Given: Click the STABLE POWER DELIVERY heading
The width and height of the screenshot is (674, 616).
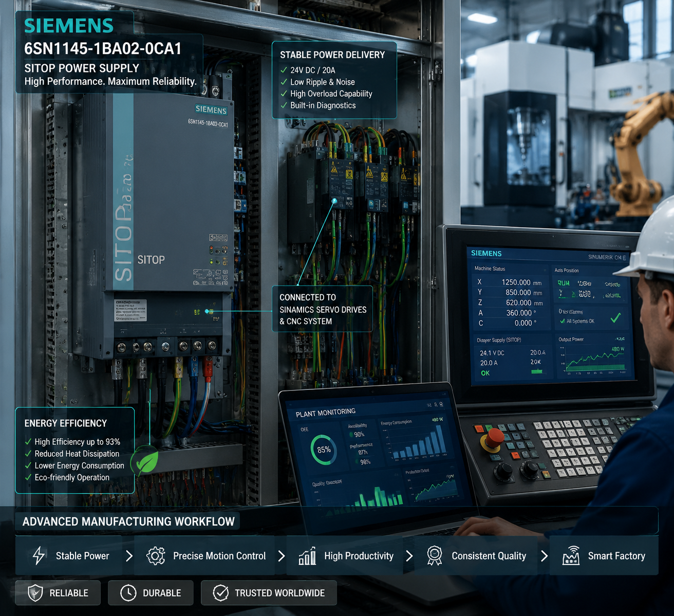Looking at the screenshot, I should (x=332, y=55).
